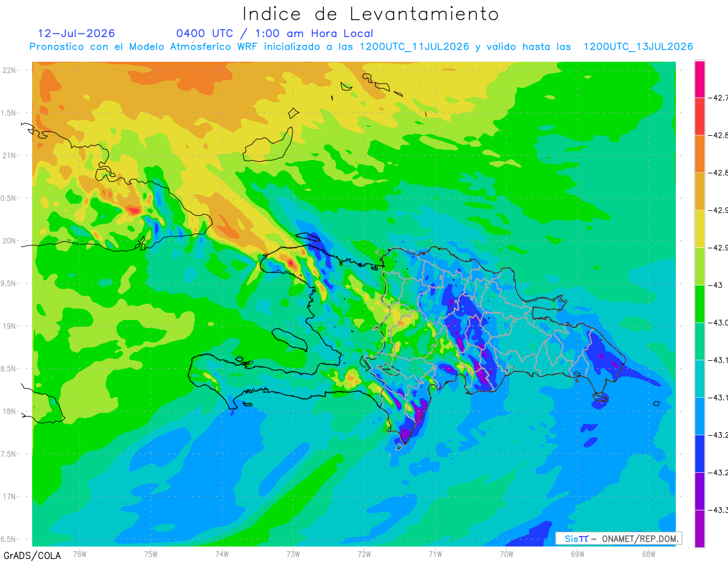Click the title 'Indice de Levantamiento'
The height and width of the screenshot is (562, 728).
point(370,14)
